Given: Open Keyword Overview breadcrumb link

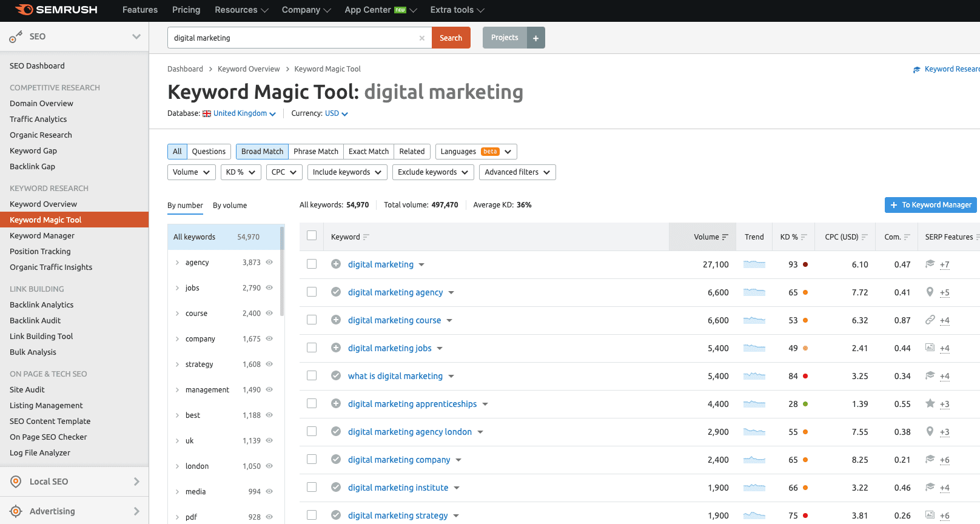Looking at the screenshot, I should (249, 69).
